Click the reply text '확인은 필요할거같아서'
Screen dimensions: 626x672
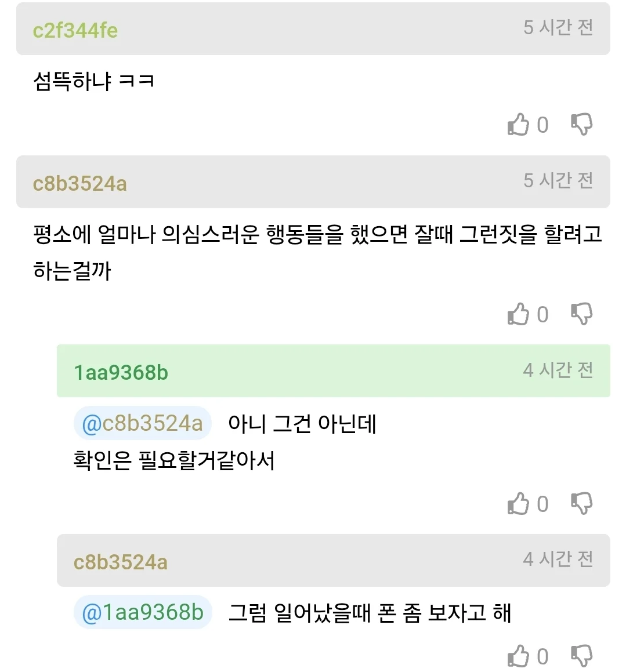point(174,461)
